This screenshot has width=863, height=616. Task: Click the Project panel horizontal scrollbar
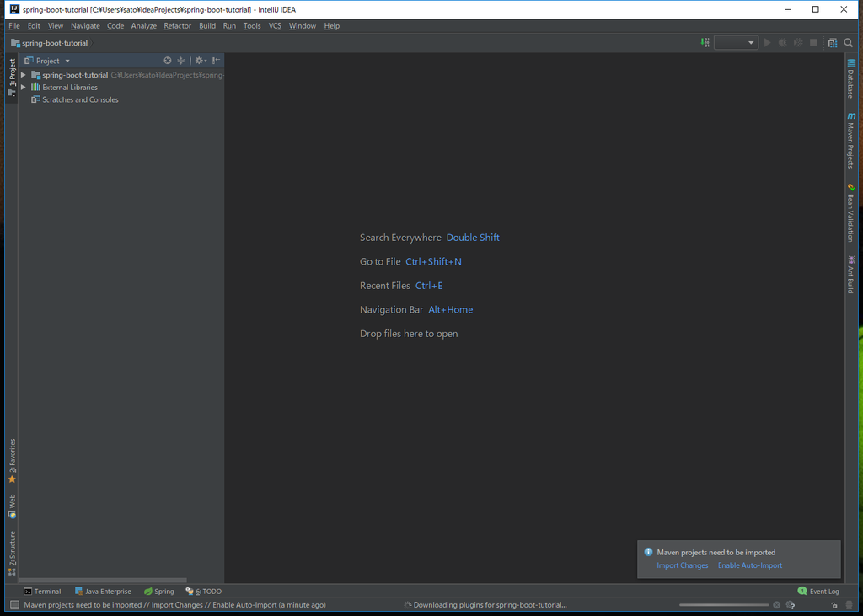(103, 580)
